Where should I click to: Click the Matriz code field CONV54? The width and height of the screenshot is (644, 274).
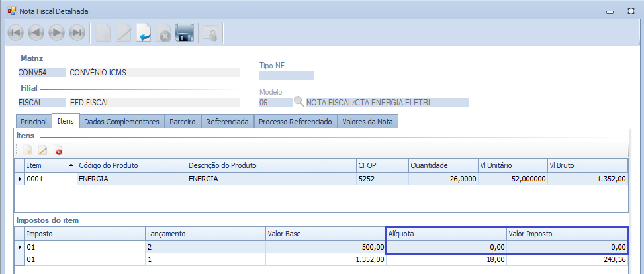click(x=42, y=73)
